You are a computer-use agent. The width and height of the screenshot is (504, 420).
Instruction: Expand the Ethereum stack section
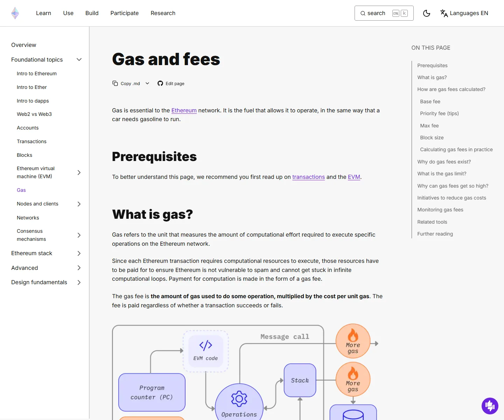coord(79,253)
